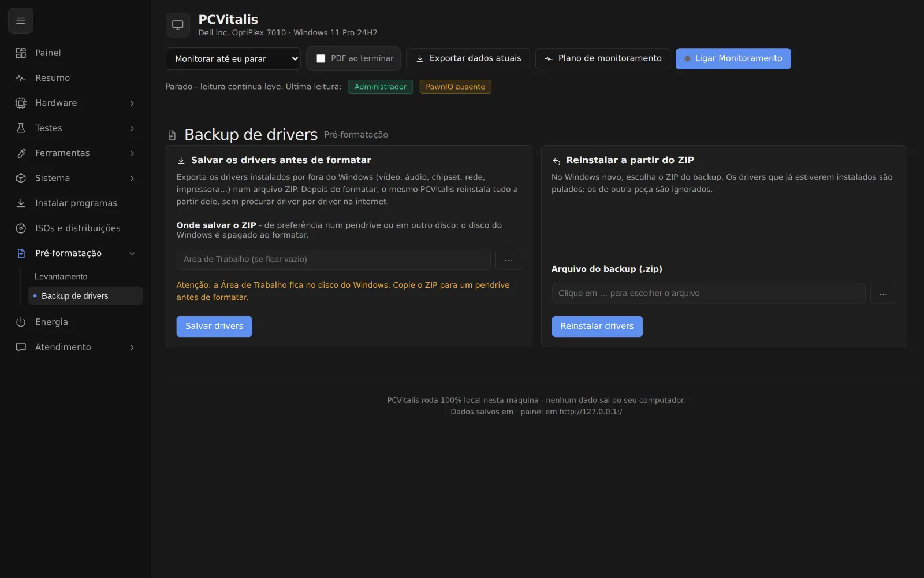Click the Atendimento chat icon
Screen dimensions: 924x578
[x=21, y=347]
